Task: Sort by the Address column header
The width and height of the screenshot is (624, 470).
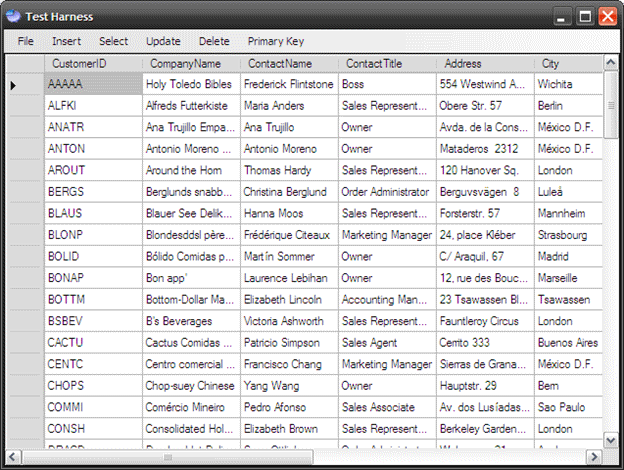Action: click(x=485, y=64)
